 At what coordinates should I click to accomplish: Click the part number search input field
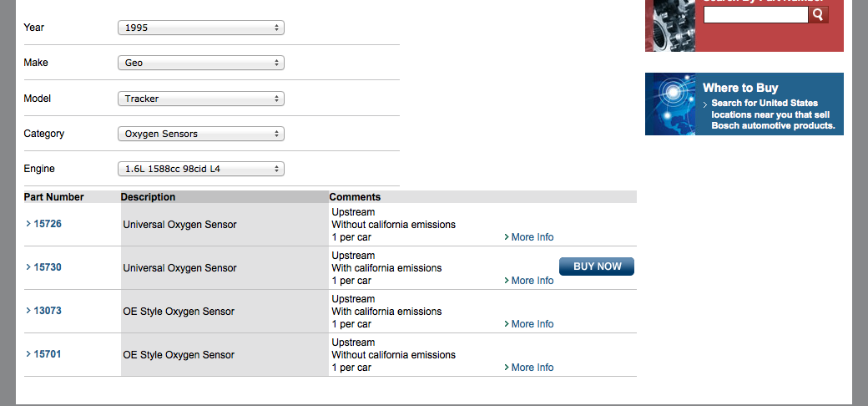pos(755,15)
